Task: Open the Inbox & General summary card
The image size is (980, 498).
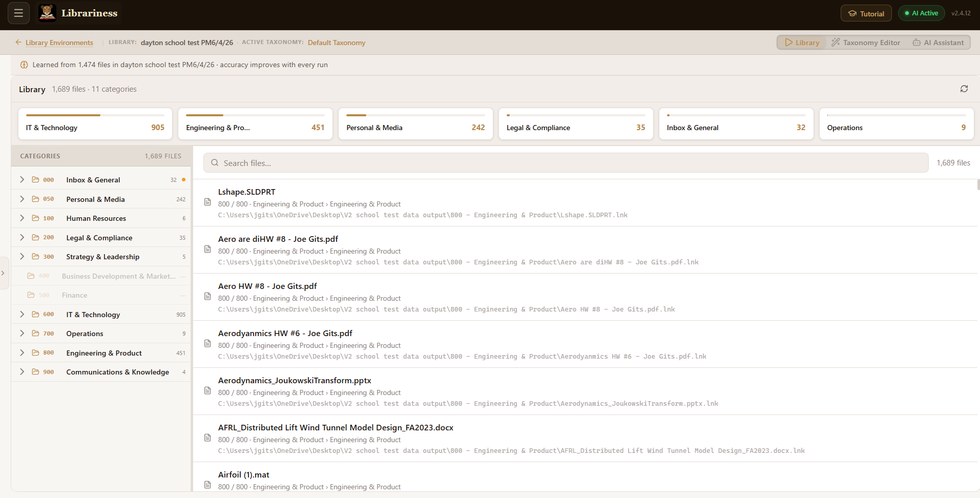Action: tap(736, 123)
